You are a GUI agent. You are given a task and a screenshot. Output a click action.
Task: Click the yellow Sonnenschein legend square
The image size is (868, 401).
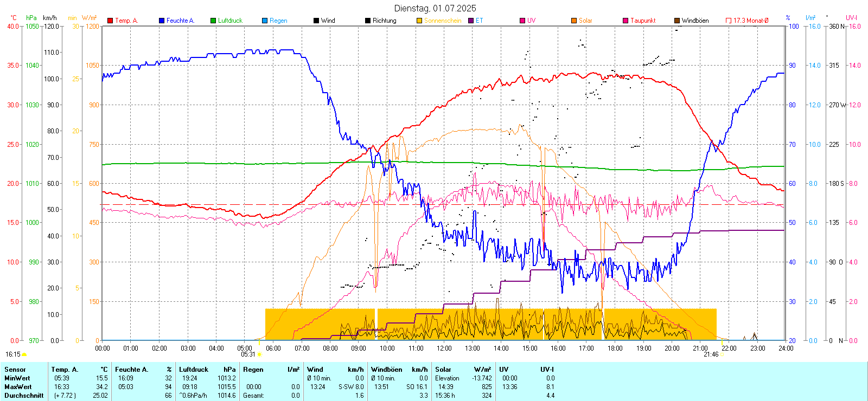[419, 21]
